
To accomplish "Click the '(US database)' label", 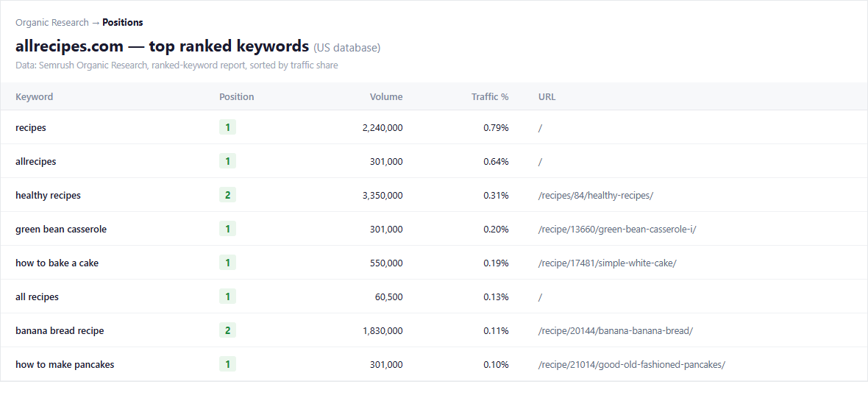I will click(x=347, y=48).
